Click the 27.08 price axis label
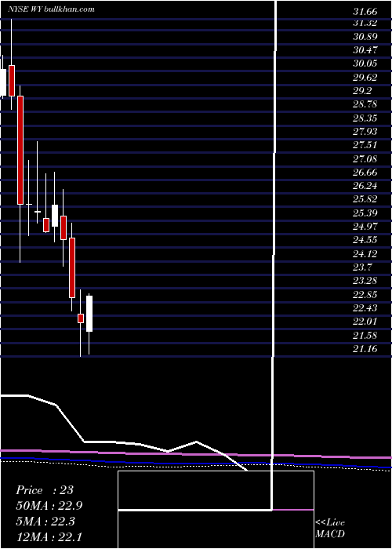 tap(365, 159)
